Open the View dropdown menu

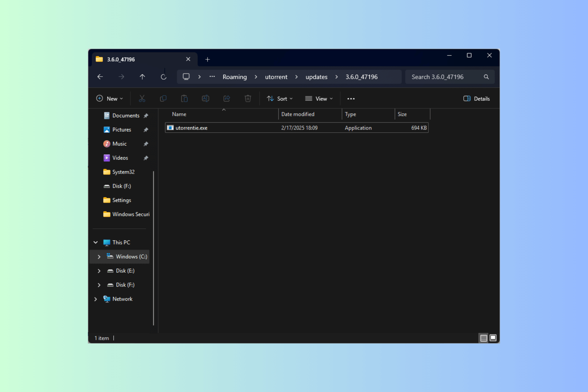click(319, 99)
